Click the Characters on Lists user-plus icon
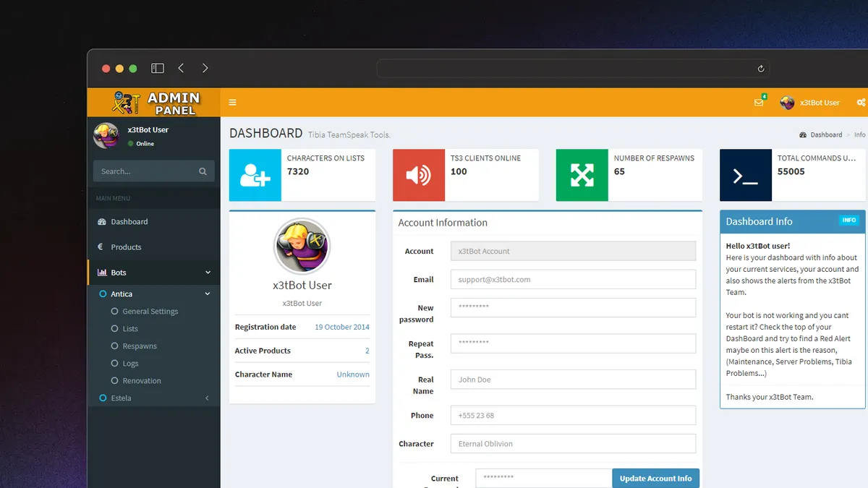The width and height of the screenshot is (868, 488). pos(255,175)
